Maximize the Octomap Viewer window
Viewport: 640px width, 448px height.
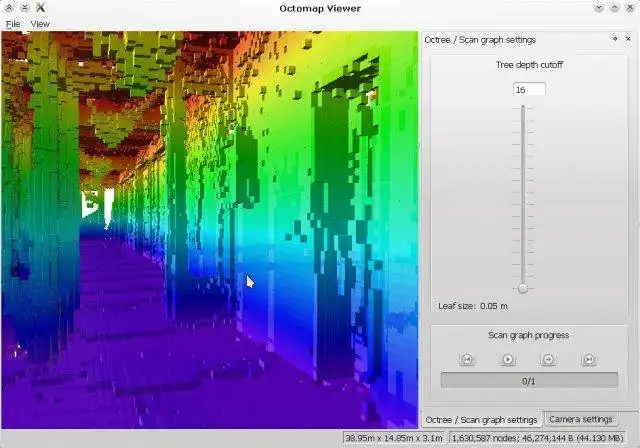[614, 8]
